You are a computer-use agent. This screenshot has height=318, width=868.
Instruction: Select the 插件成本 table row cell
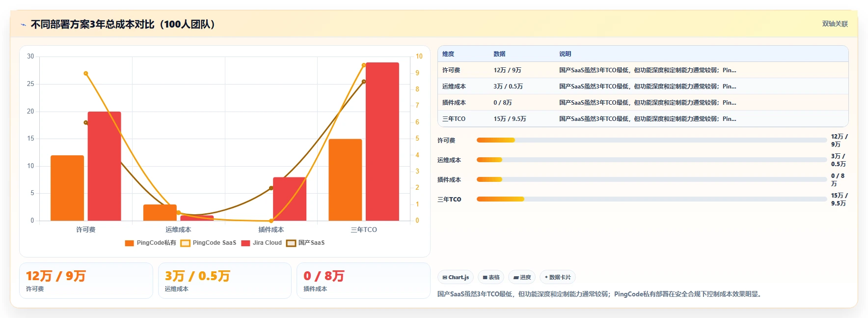[x=454, y=103]
